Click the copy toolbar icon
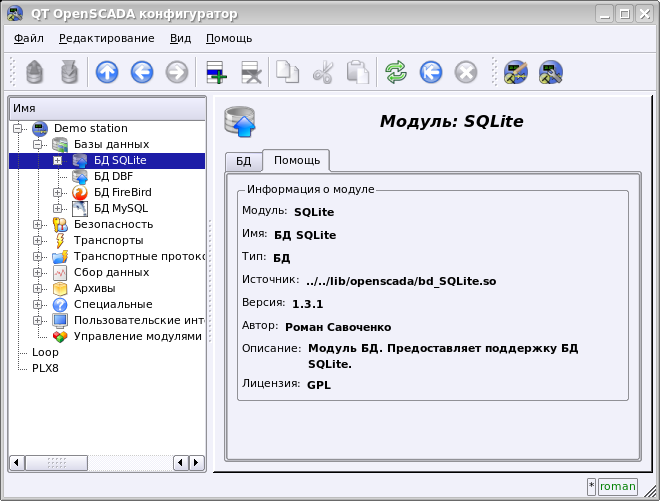Viewport: 660px width, 501px height. (287, 72)
